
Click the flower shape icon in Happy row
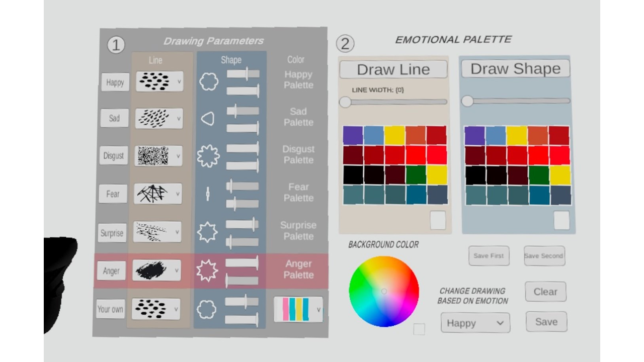tap(209, 81)
